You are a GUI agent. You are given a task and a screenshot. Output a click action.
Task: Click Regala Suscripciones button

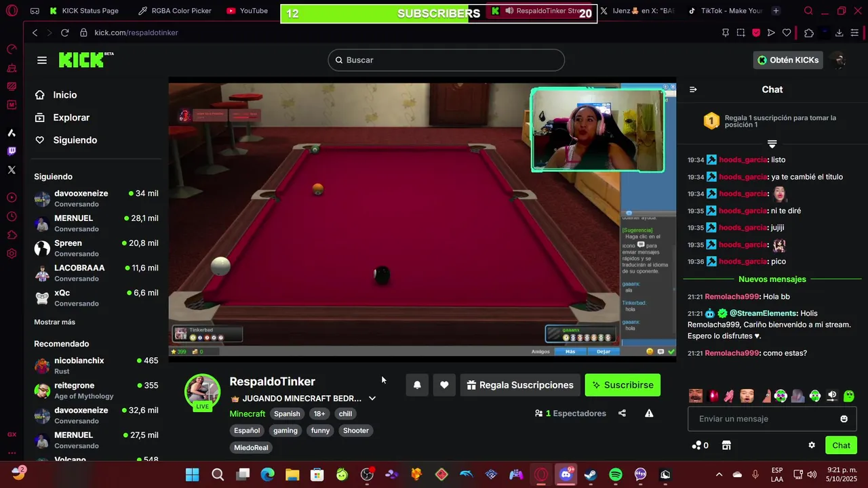(520, 385)
